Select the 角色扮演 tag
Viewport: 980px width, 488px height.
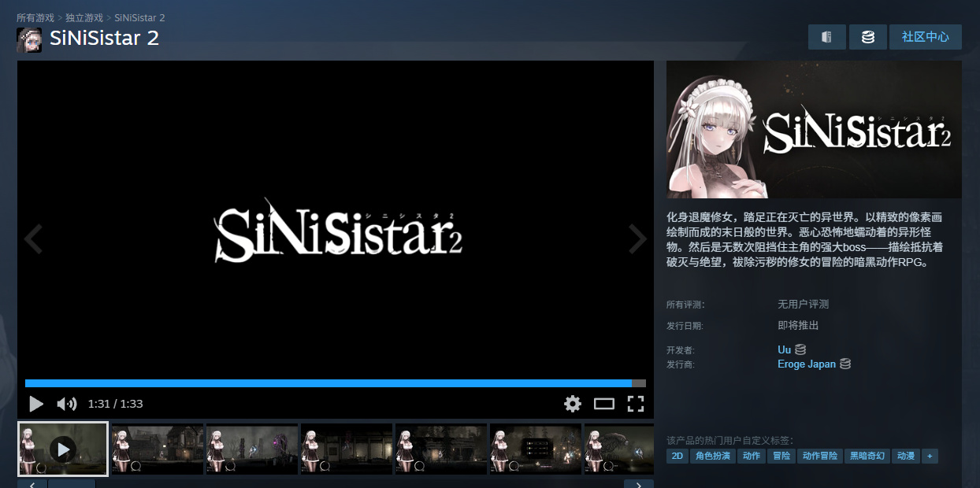pos(713,456)
